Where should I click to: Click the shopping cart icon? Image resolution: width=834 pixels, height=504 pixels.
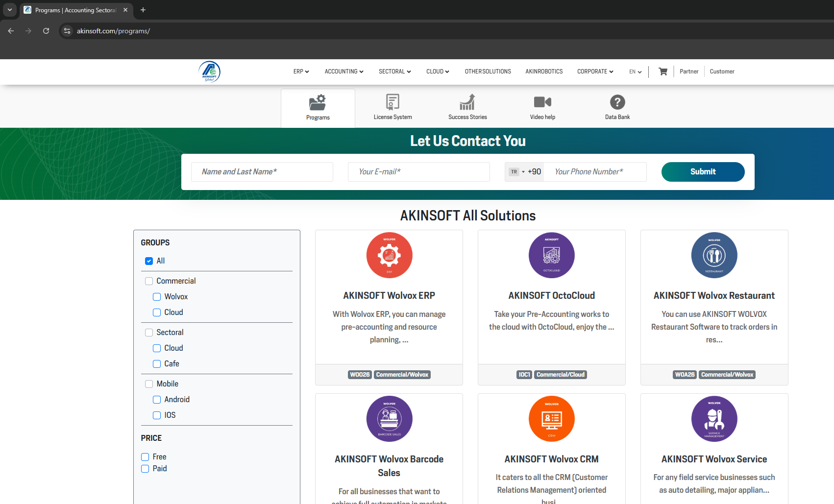[x=663, y=72]
